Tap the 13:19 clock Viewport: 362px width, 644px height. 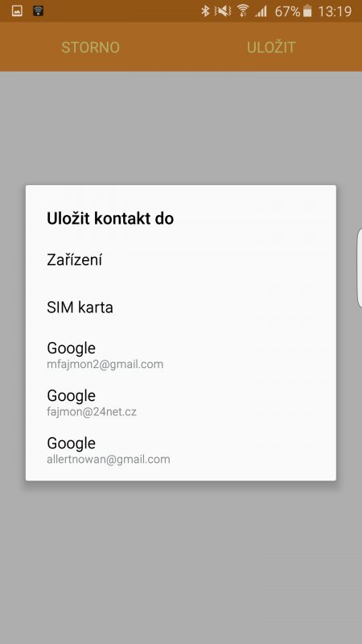pyautogui.click(x=335, y=11)
